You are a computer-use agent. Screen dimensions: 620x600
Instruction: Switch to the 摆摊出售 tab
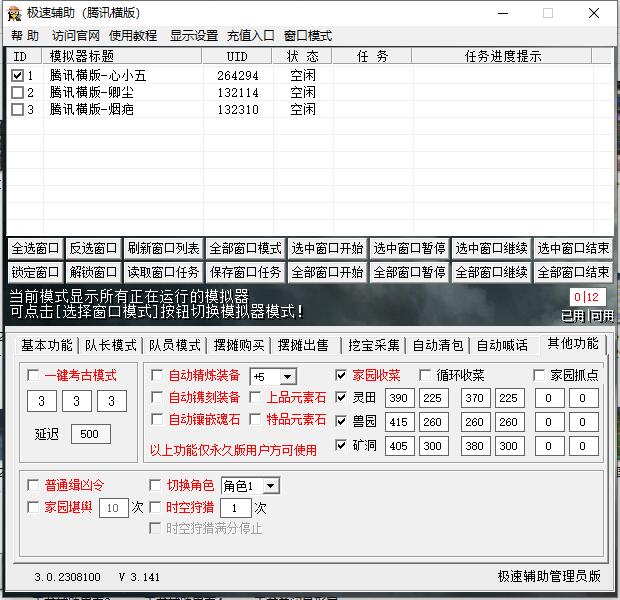303,345
